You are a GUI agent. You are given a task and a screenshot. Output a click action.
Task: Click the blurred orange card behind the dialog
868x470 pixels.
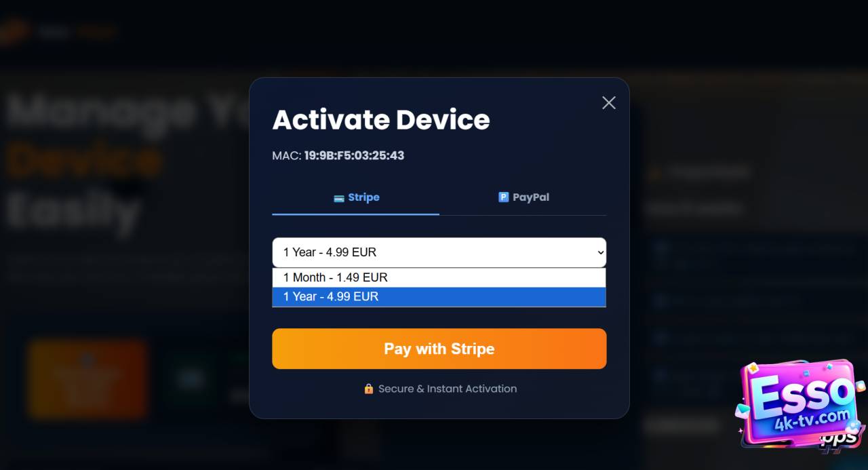87,379
